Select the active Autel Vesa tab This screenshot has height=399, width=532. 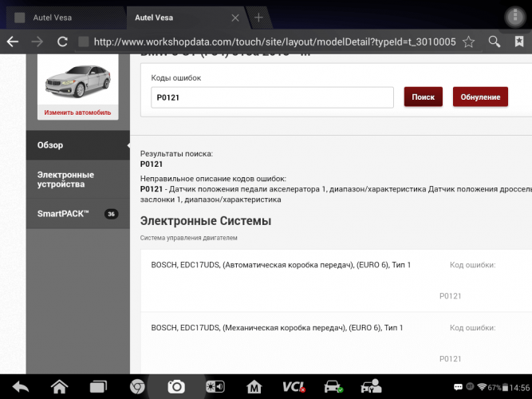point(185,18)
